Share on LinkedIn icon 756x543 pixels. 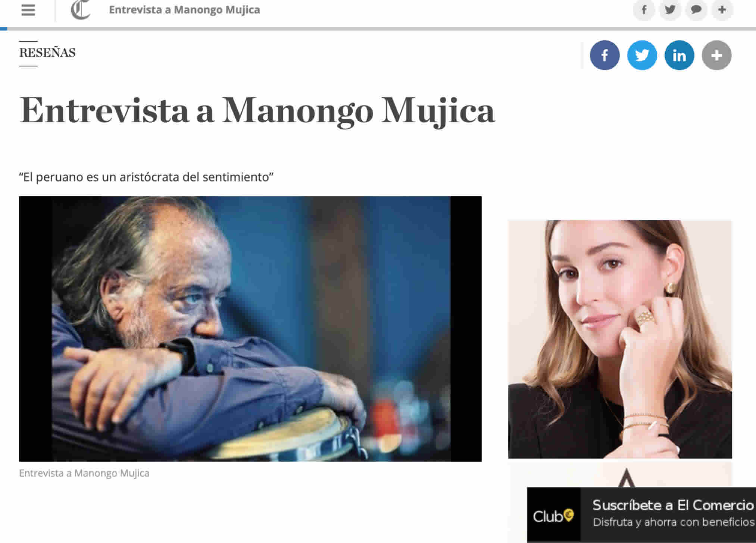click(x=679, y=55)
